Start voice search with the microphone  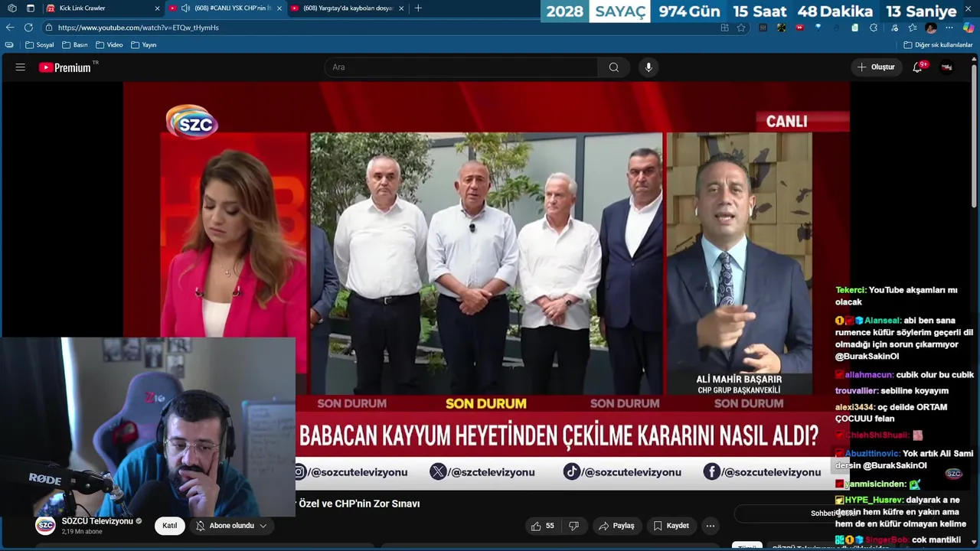tap(648, 67)
